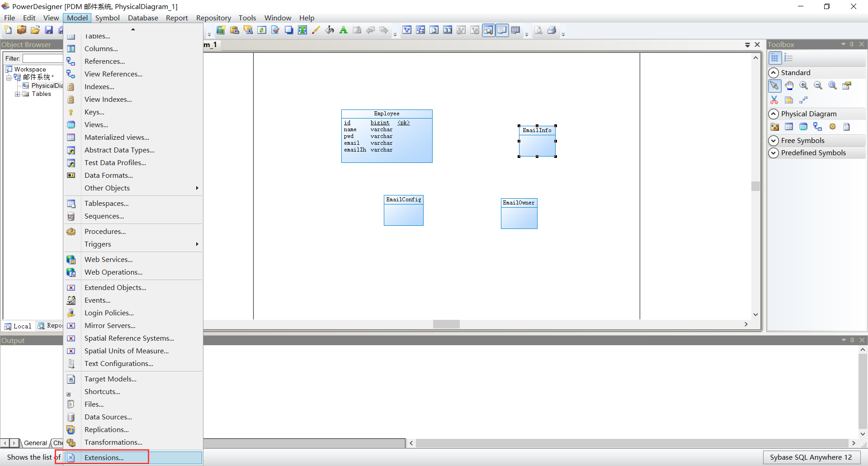This screenshot has height=466, width=868.
Task: Toggle the highlighted speech-note toolbar button
Action: [502, 30]
